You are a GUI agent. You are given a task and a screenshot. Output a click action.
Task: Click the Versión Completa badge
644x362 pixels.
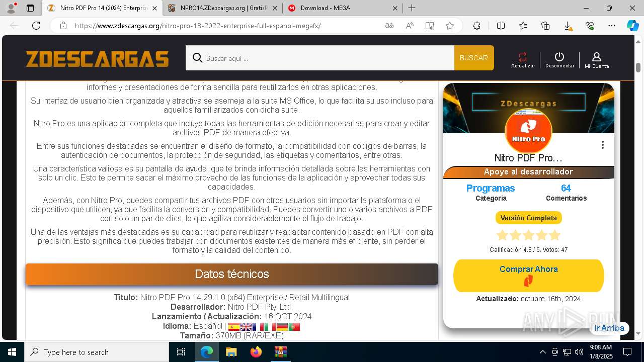pyautogui.click(x=528, y=218)
